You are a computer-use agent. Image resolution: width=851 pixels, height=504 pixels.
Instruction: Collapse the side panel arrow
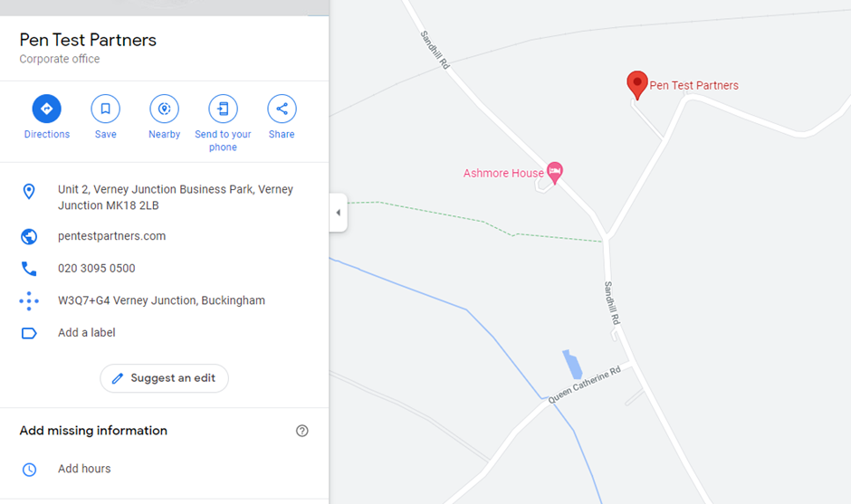[x=338, y=213]
